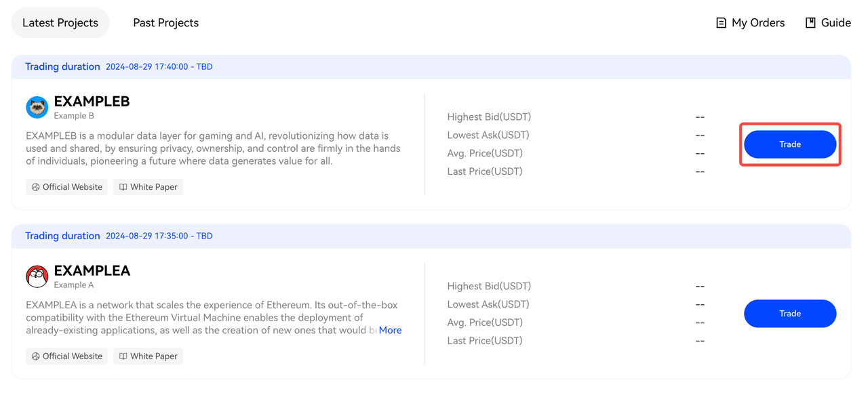Click globe icon in EXAMPLEA Official Website
The image size is (868, 393).
[x=36, y=356]
